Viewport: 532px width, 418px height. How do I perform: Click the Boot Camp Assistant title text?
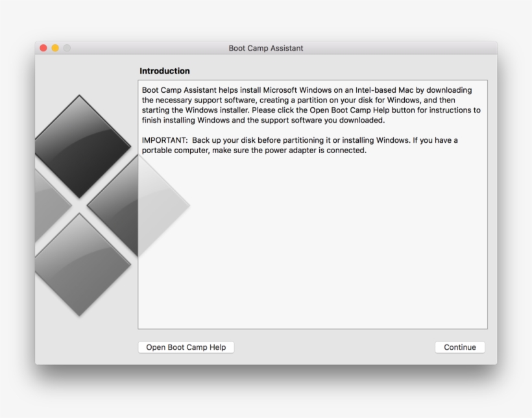[x=265, y=48]
